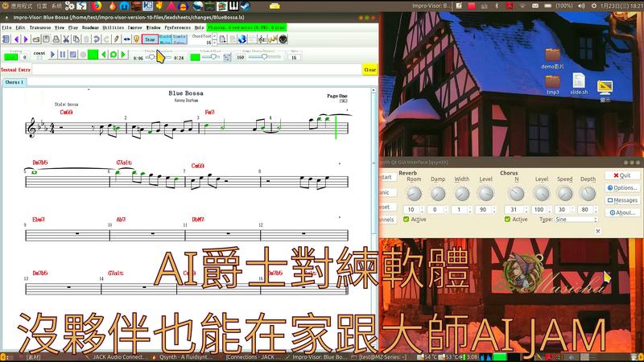Pause playback with the pause button
Viewport: 644px width, 362px height.
point(63,54)
